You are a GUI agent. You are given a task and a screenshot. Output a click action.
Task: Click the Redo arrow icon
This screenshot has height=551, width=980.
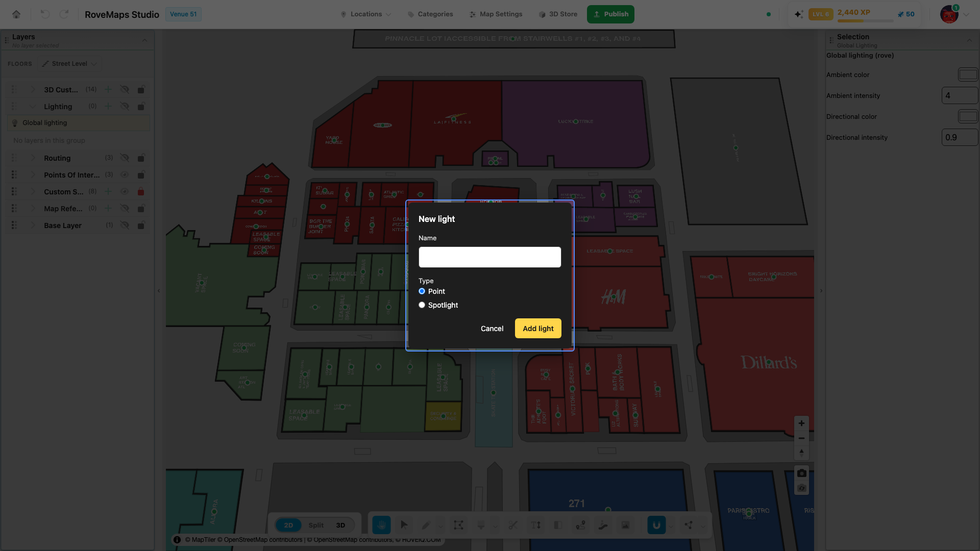(64, 14)
